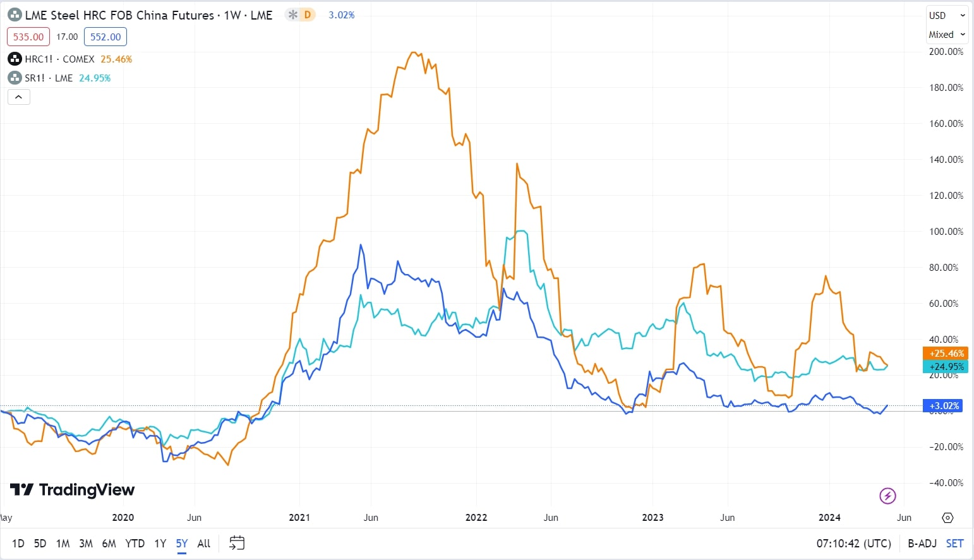This screenshot has height=560, width=974.
Task: Toggle B-ADJ back-adjustment in status bar
Action: (922, 543)
